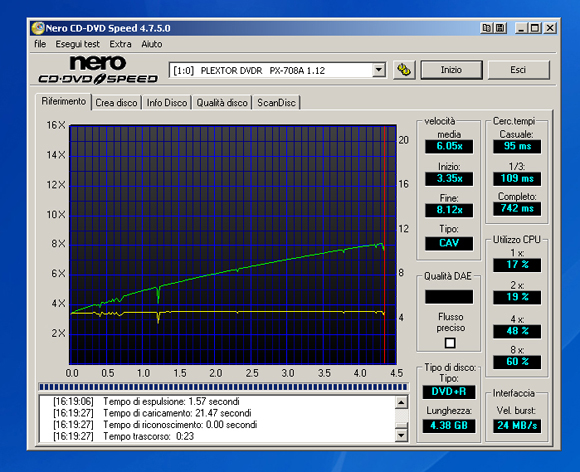Open the PLEXTOR drive selection dropdown

277,70
